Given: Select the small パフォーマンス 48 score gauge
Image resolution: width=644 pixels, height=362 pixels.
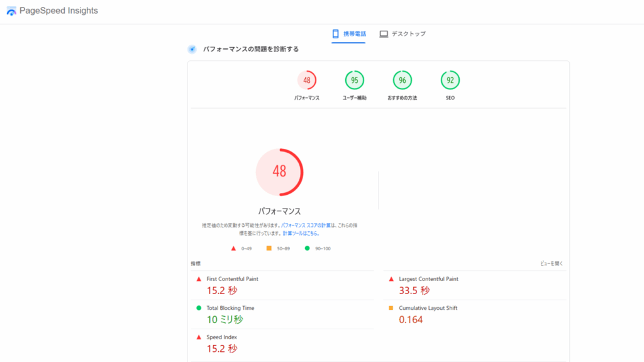Looking at the screenshot, I should (307, 80).
